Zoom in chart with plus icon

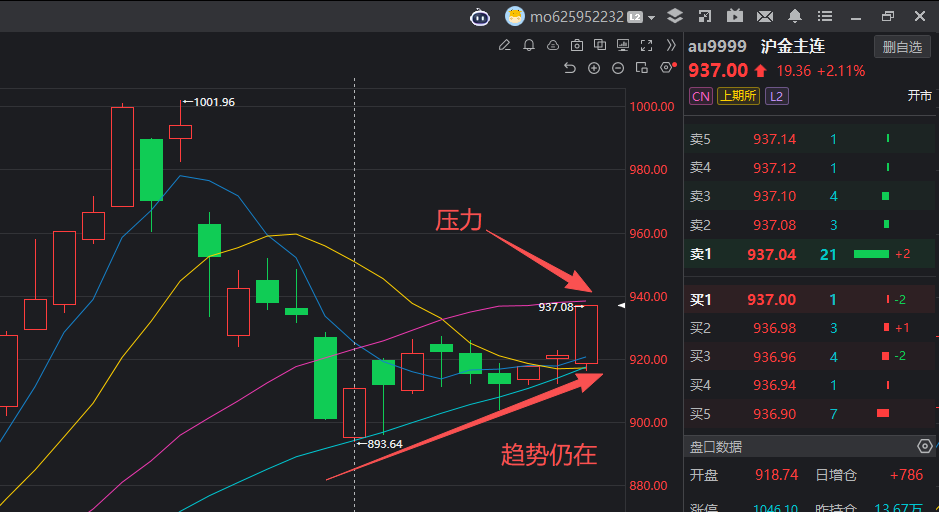pyautogui.click(x=594, y=68)
